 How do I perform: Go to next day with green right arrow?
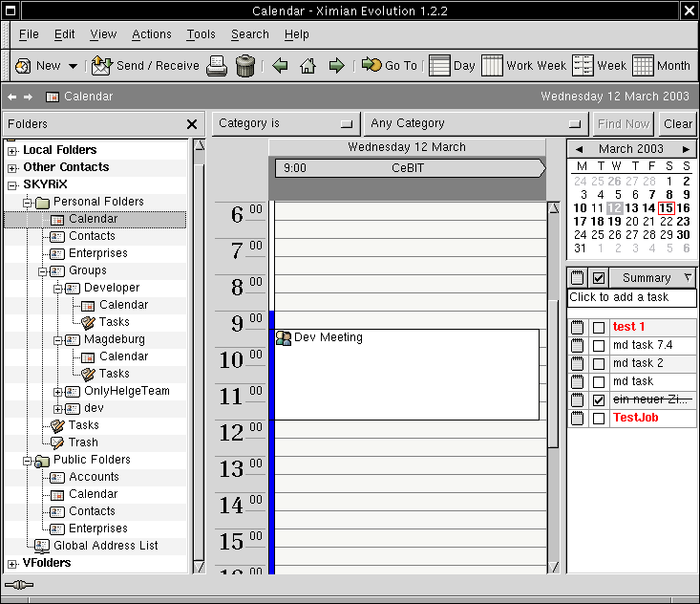[336, 66]
